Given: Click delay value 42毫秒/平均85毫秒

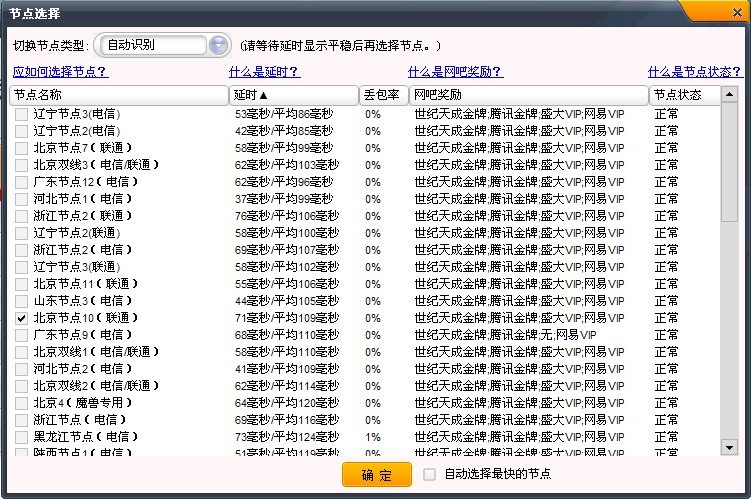Looking at the screenshot, I should point(284,131).
